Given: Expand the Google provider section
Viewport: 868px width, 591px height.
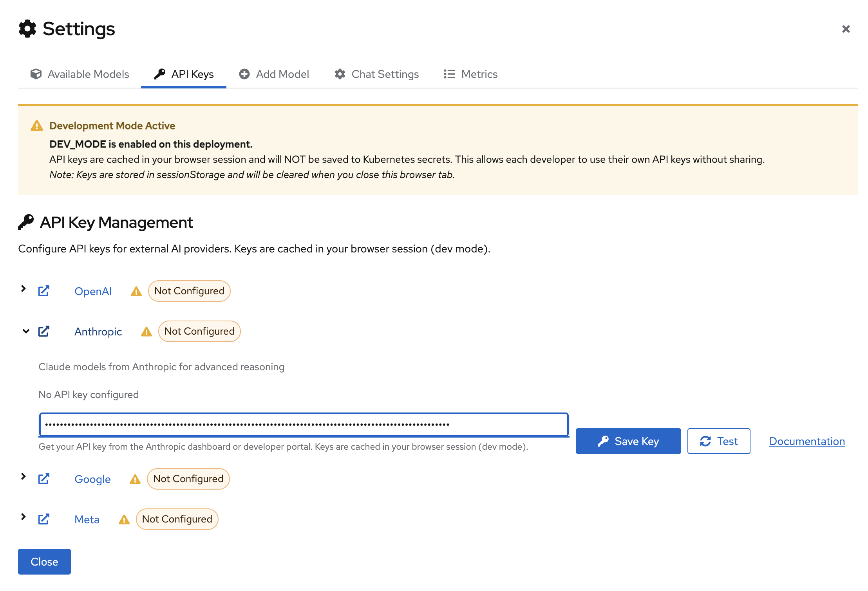Looking at the screenshot, I should 23,476.
